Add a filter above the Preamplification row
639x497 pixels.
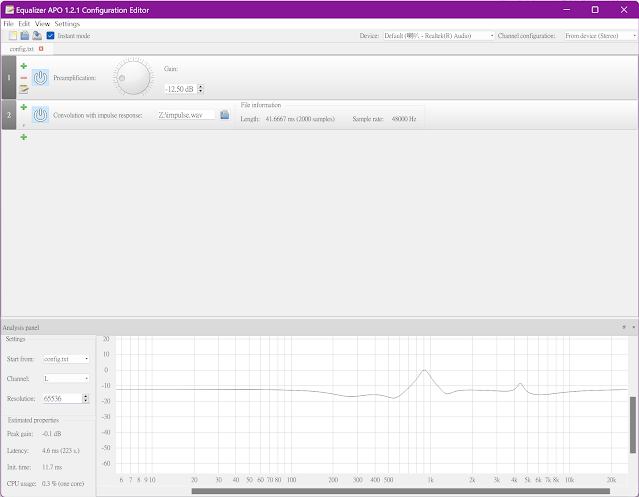pos(24,66)
